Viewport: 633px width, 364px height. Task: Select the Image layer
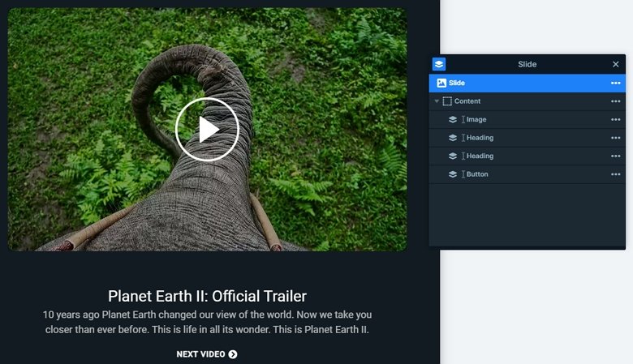(527, 119)
